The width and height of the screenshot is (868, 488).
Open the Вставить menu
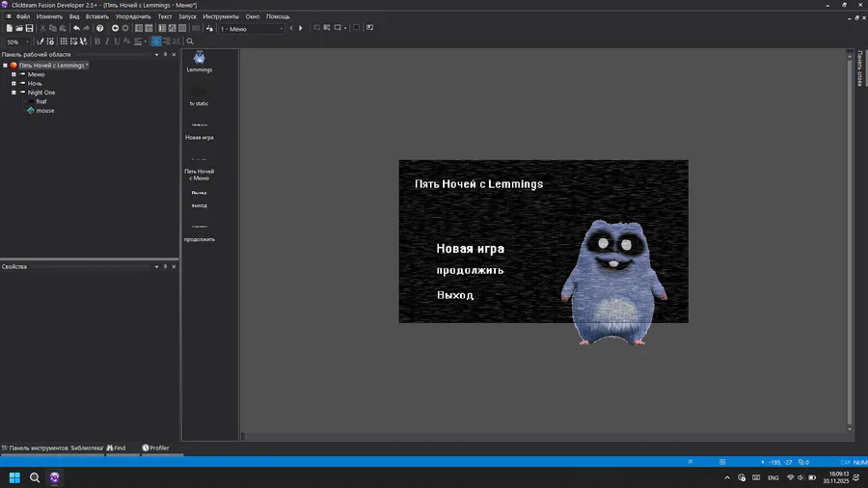click(x=96, y=16)
